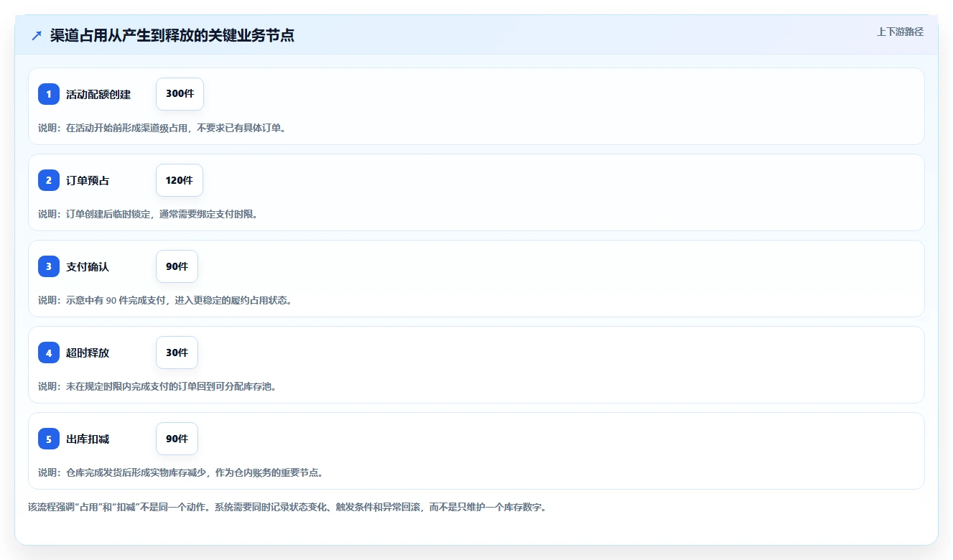Viewport: 953px width, 560px height.
Task: Click the 90件 badge next to 支付确认
Action: point(177,266)
